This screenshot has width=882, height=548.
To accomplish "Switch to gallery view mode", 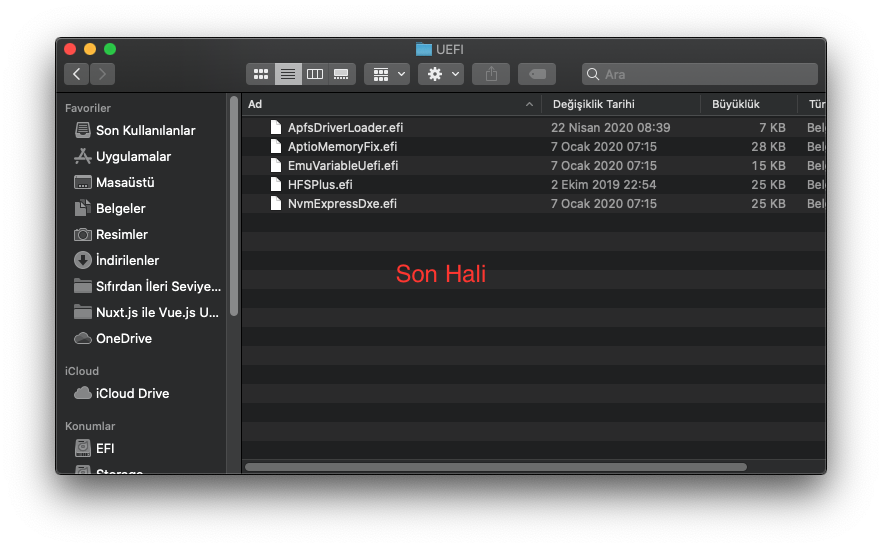I will click(x=341, y=74).
